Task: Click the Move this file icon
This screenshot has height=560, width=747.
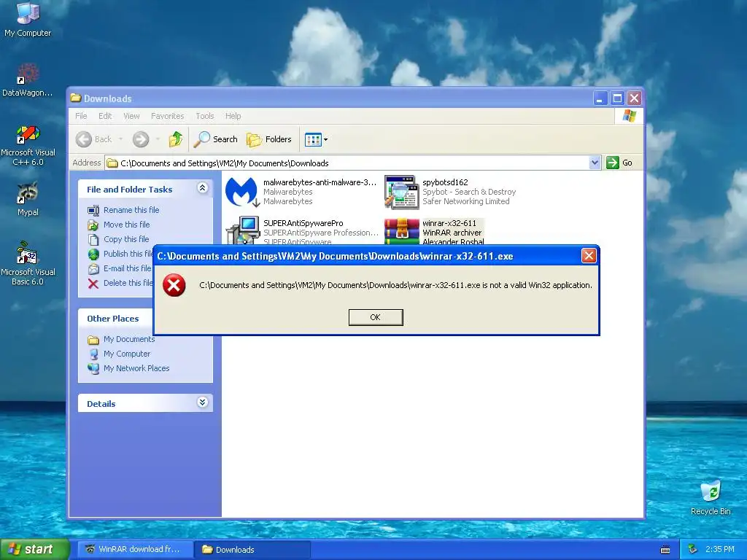Action: pos(93,225)
